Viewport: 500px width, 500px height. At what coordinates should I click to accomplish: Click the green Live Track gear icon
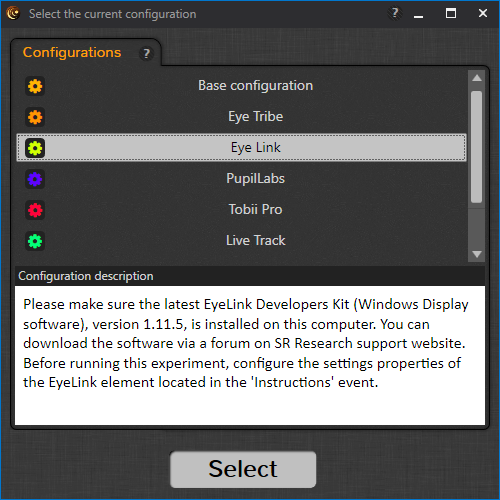click(35, 241)
